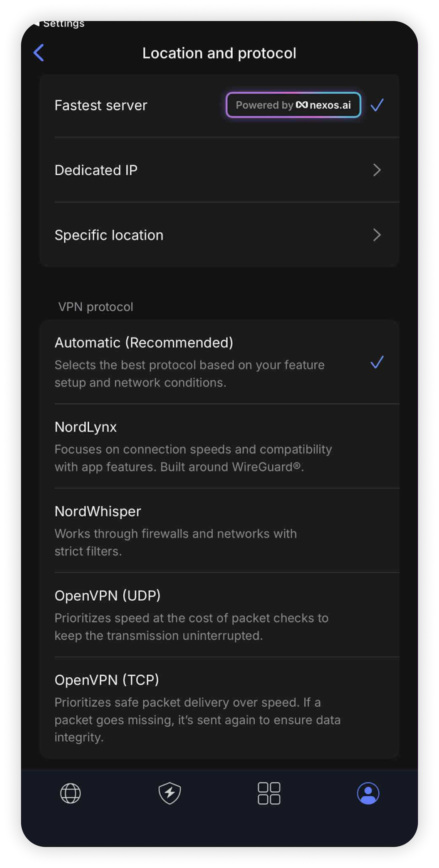Tap the checkmark beside Automatic protocol
The width and height of the screenshot is (439, 868).
(x=377, y=362)
